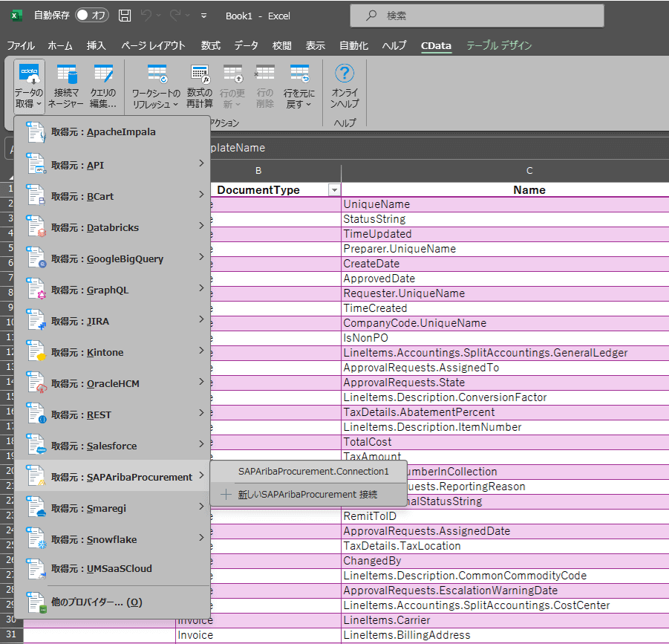Click the Databricks source icon
This screenshot has width=669, height=644.
[x=36, y=227]
